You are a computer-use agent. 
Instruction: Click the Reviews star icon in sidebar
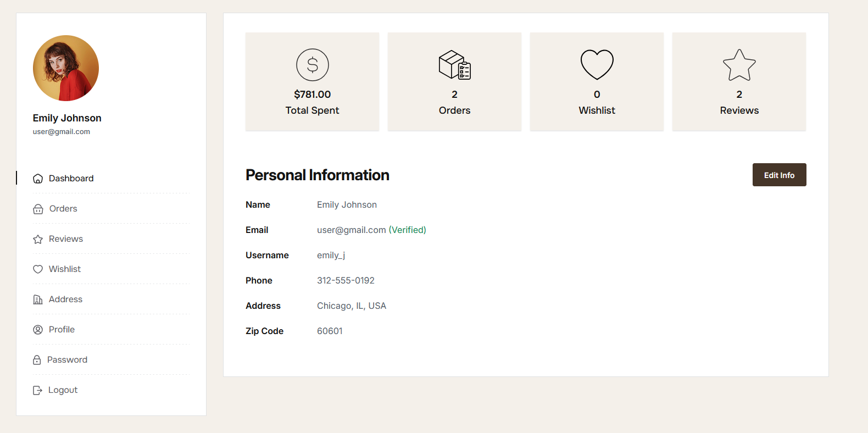38,239
